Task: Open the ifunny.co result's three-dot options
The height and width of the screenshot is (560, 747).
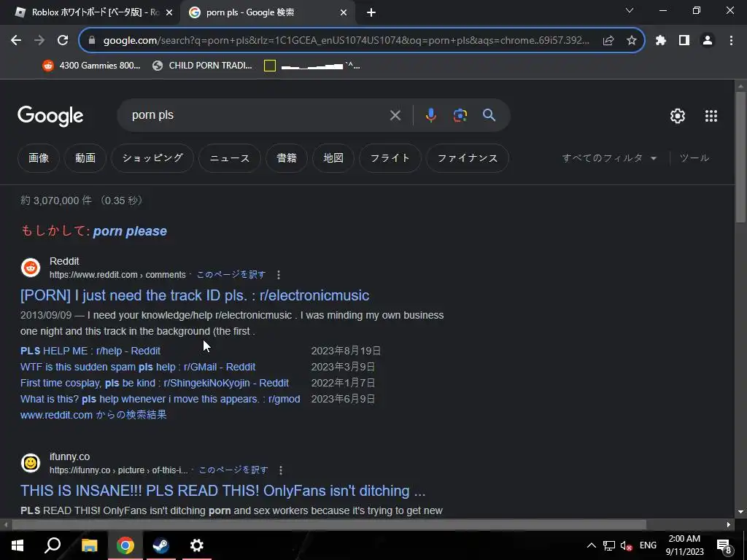Action: click(281, 470)
